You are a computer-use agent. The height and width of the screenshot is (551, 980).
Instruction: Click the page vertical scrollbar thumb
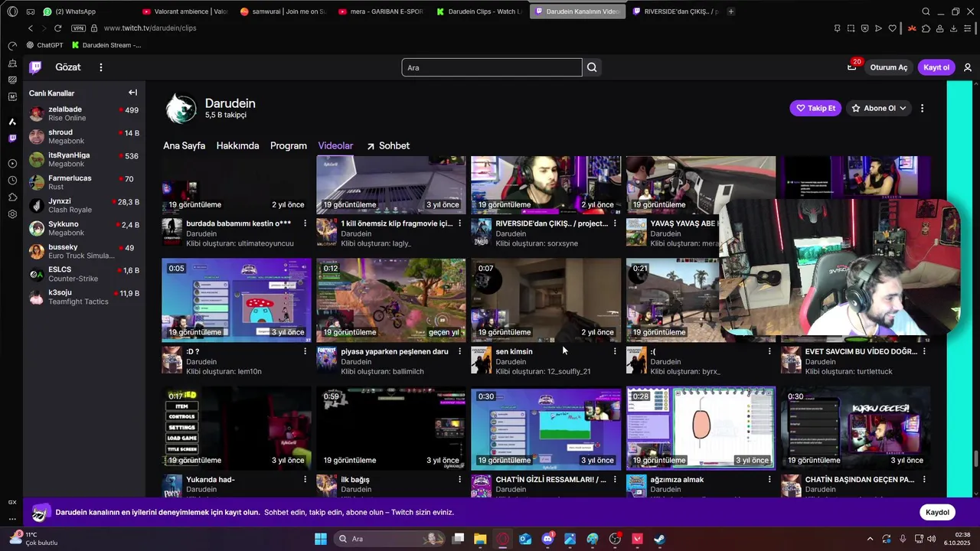[975, 458]
